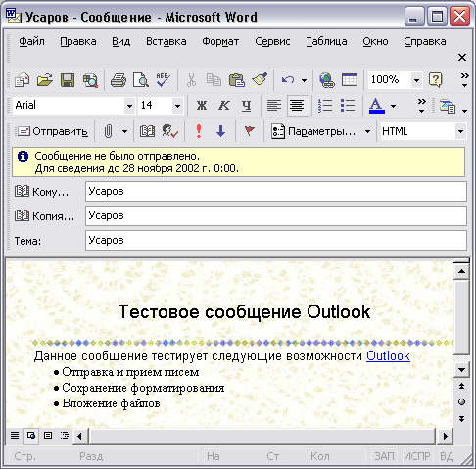Undo the last action
The height and width of the screenshot is (469, 476).
pyautogui.click(x=288, y=80)
